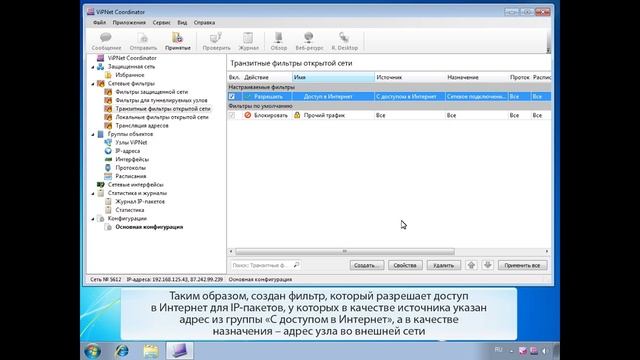Open Windows Explorer from taskbar
This screenshot has width=640, height=360.
[x=151, y=351]
